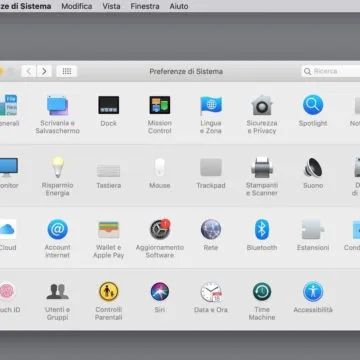Go forward with the right arrow button
Screen dimensions: 360x360
click(44, 71)
